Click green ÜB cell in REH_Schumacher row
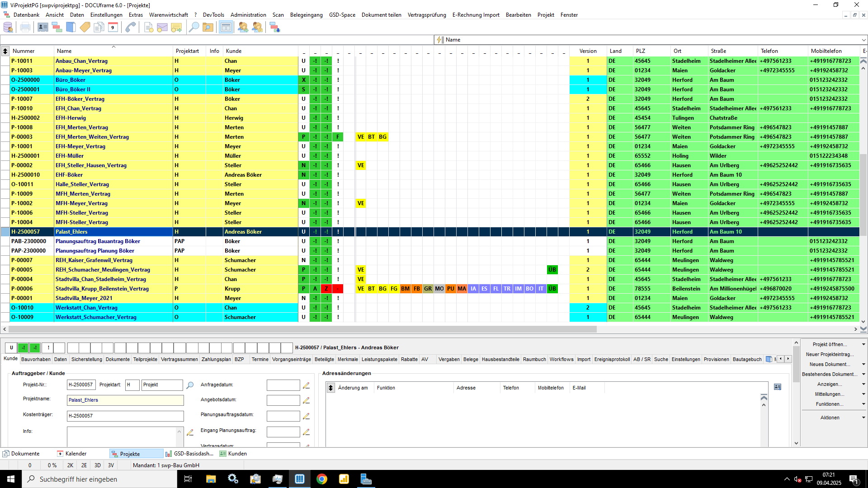The width and height of the screenshot is (868, 488). pos(552,270)
